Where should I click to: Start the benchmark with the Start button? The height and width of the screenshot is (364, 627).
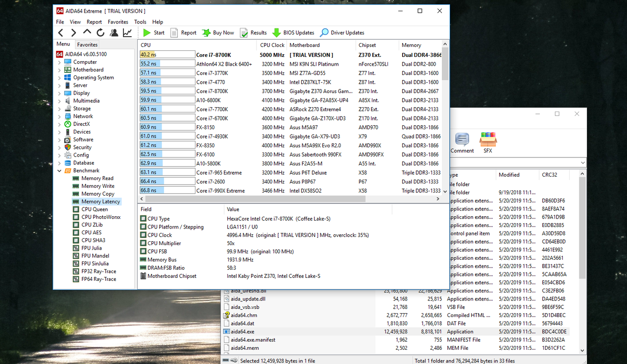154,33
